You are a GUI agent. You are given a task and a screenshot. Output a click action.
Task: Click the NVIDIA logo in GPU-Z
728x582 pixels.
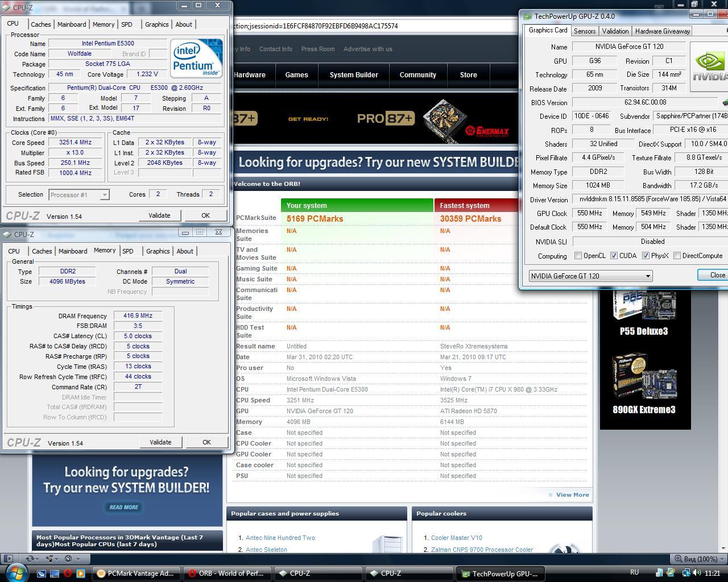(709, 66)
